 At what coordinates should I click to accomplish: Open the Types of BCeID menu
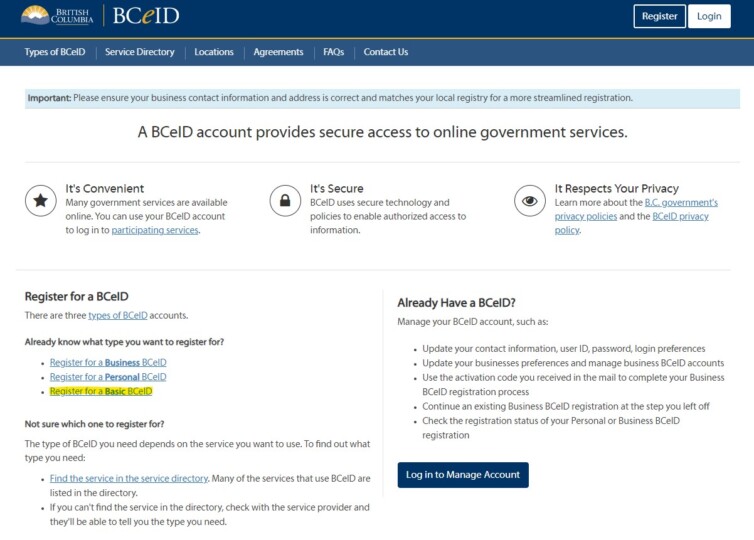(x=55, y=52)
